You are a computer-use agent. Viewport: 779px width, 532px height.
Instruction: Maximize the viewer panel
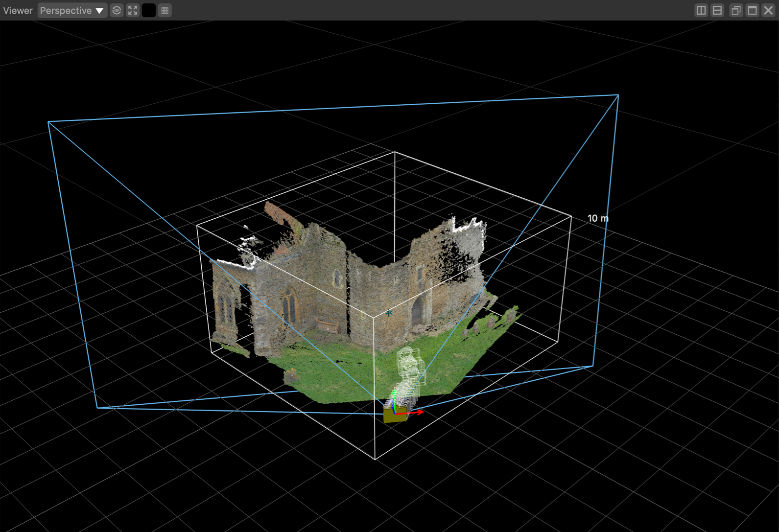pyautogui.click(x=752, y=10)
